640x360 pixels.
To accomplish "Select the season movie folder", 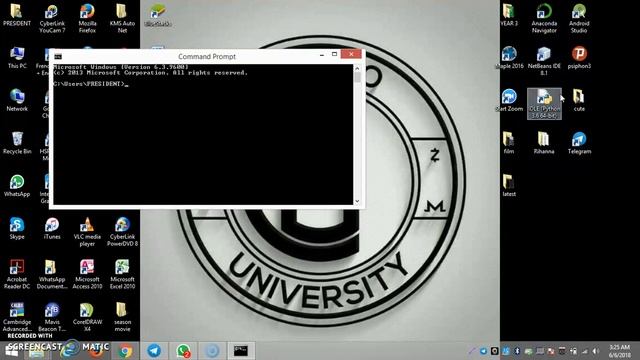I will (x=122, y=317).
